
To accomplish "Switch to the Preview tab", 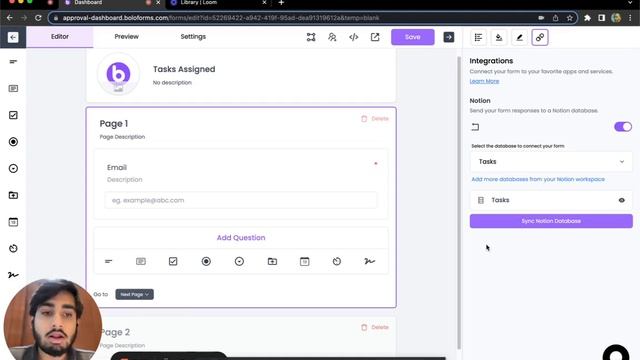I will coord(127,37).
